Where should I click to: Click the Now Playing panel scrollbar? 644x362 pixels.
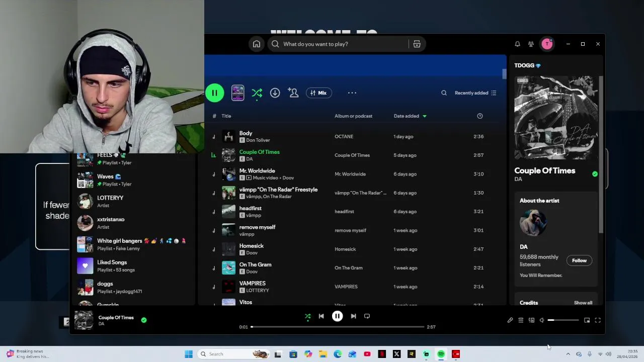tap(601, 155)
